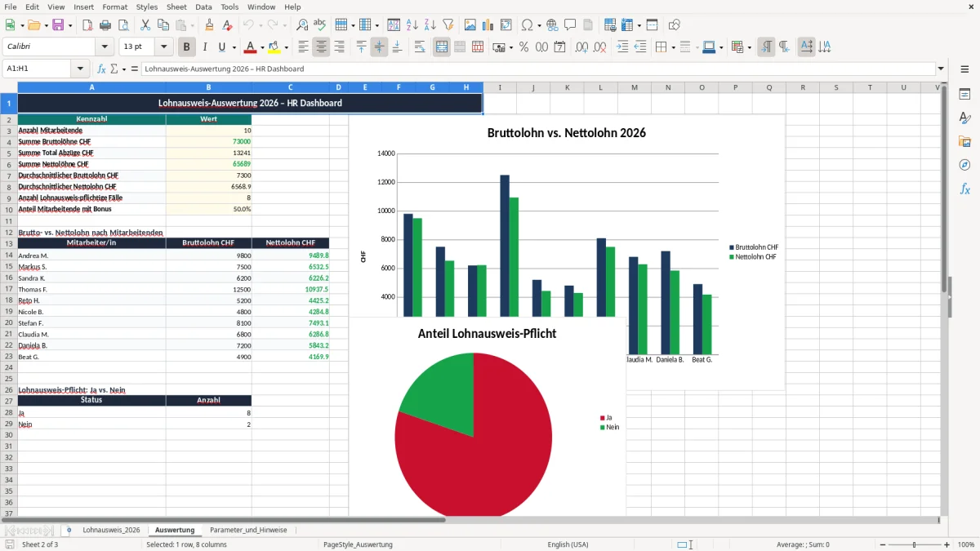Viewport: 980px width, 551px height.
Task: Switch to Lohnausweis_2026 sheet tab
Action: (x=111, y=530)
